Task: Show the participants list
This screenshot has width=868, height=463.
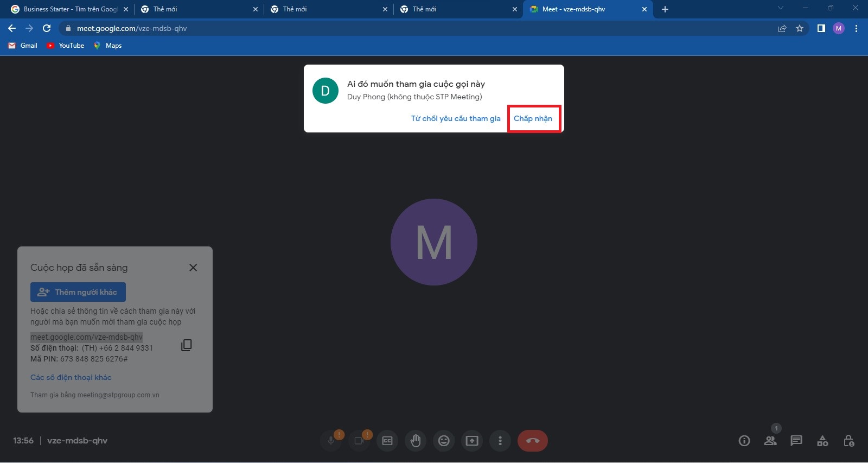Action: coord(770,441)
